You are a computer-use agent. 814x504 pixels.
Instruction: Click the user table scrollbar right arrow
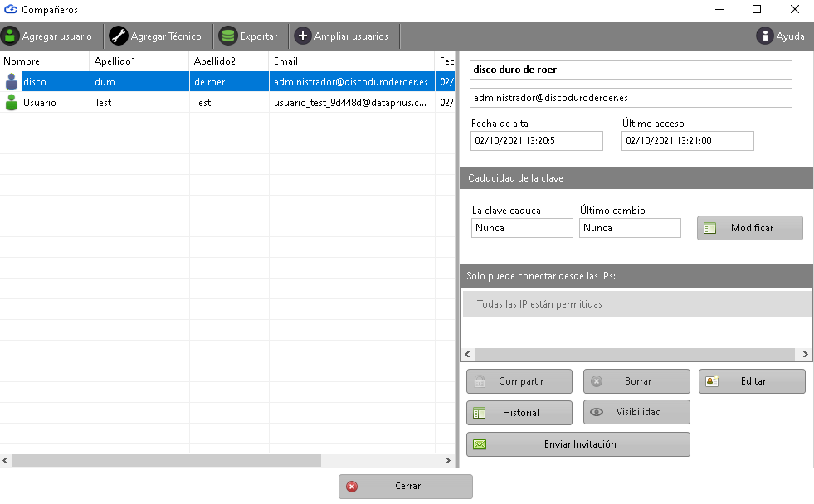click(x=447, y=460)
